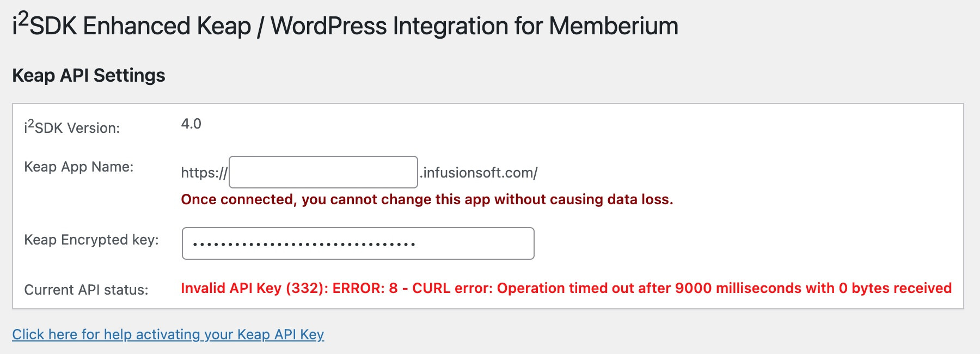
Task: Click the 'Once connected' data loss warning
Action: click(427, 199)
